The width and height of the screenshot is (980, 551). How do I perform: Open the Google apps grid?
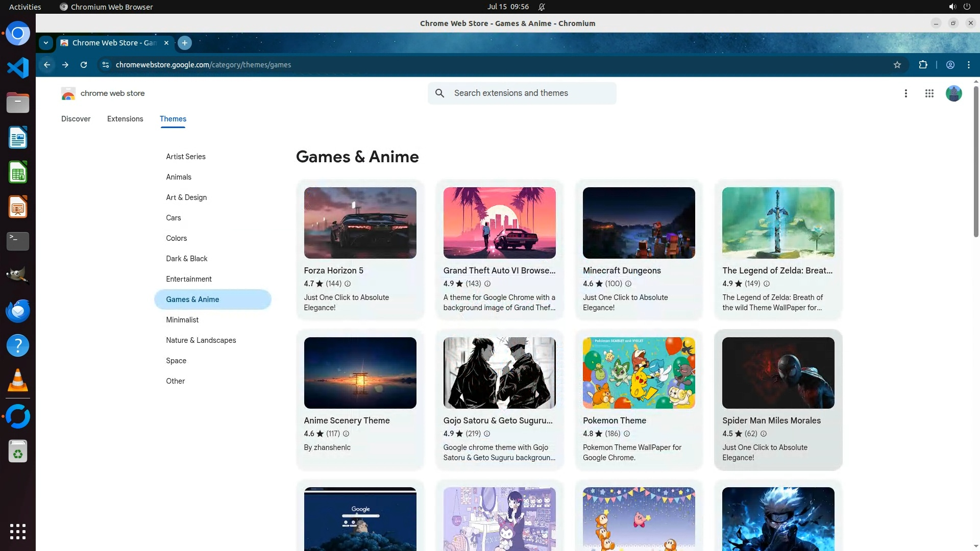929,93
